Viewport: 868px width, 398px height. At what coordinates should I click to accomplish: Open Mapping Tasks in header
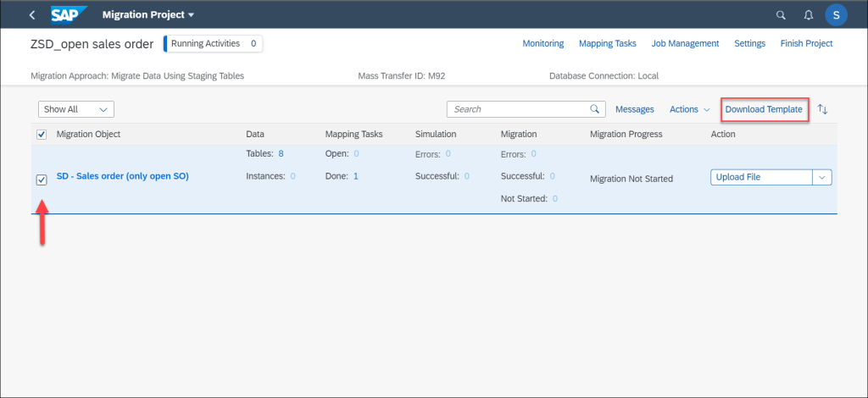pos(607,43)
